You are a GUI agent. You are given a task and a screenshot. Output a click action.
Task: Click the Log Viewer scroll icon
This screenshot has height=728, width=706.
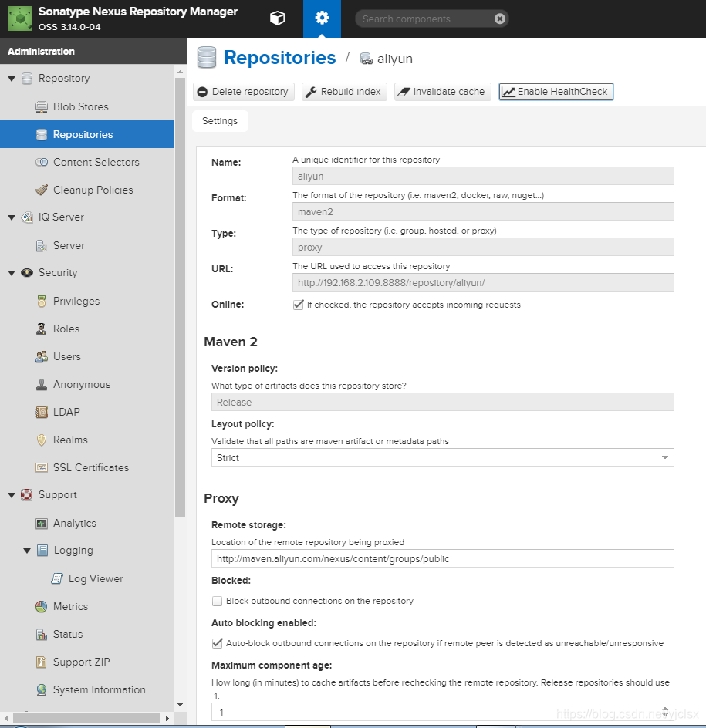point(56,578)
